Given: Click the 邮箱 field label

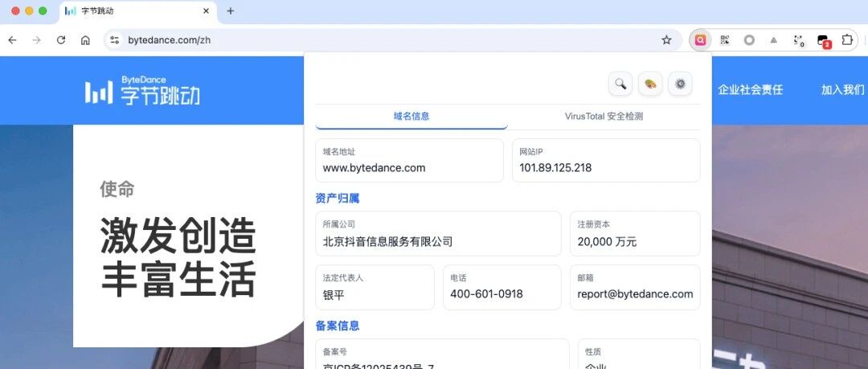Looking at the screenshot, I should tap(586, 278).
